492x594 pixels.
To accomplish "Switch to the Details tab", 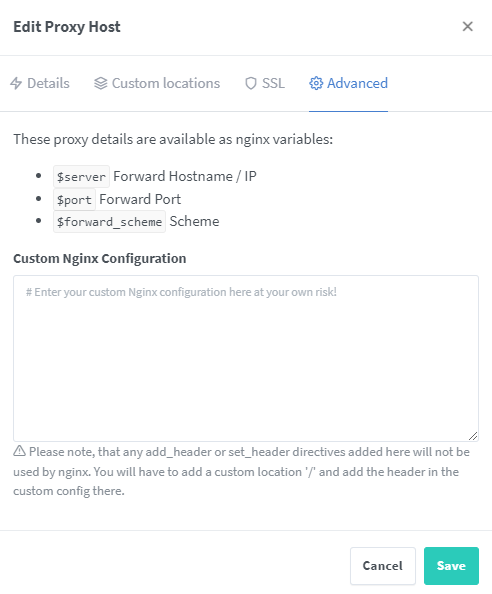I will (x=40, y=83).
